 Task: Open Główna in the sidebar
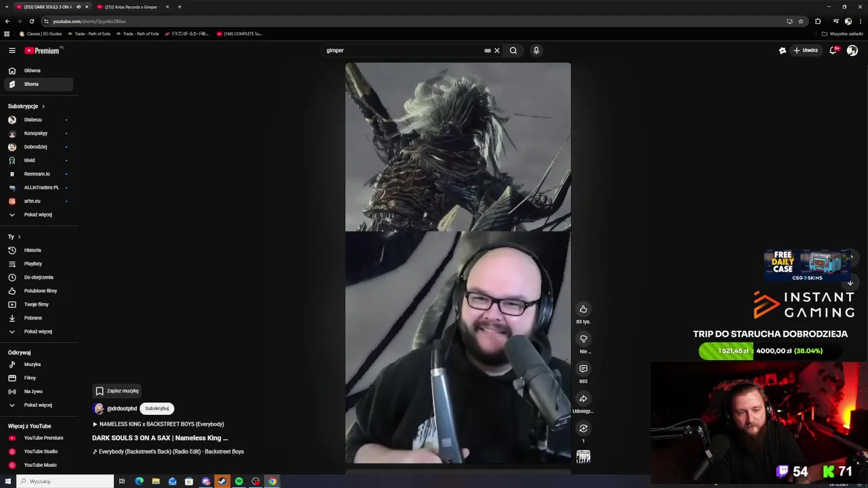[39, 70]
